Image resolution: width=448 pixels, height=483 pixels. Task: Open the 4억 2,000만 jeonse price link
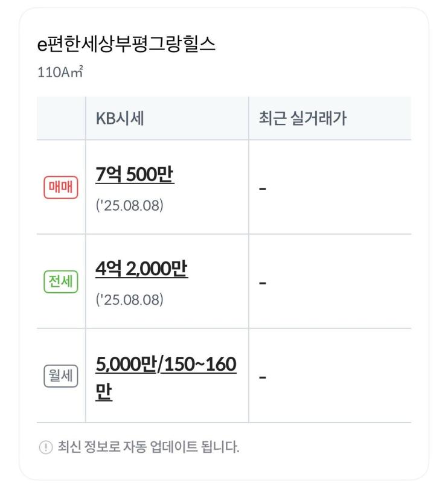141,269
